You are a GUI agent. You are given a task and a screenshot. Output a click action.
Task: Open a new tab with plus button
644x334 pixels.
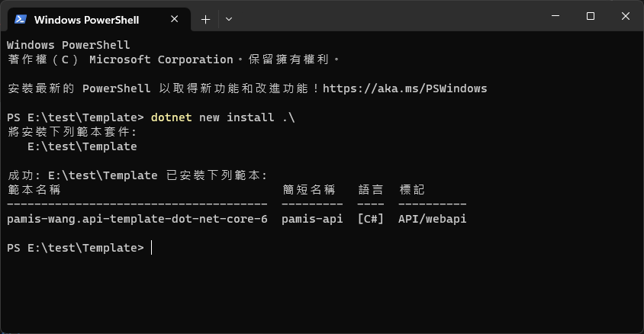pyautogui.click(x=205, y=19)
